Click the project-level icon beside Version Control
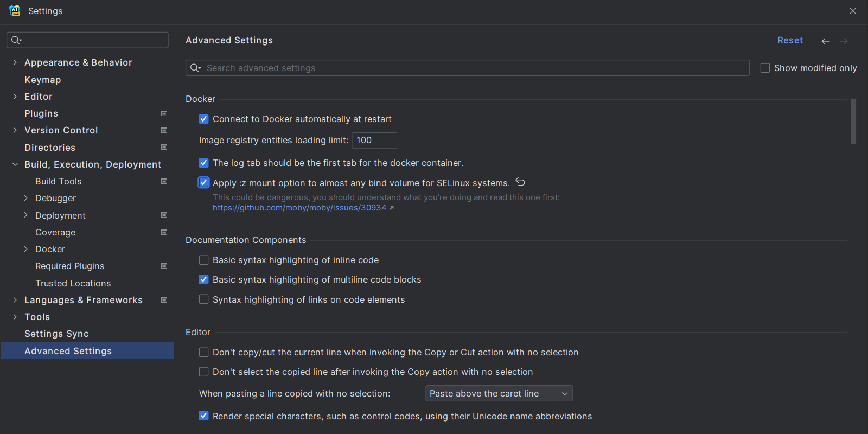This screenshot has width=868, height=434. tap(164, 130)
